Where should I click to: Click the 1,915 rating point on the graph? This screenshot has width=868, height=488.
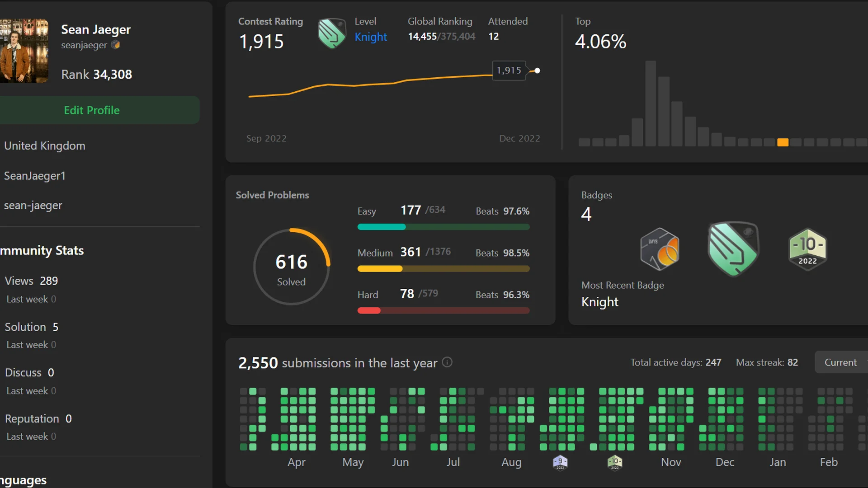tap(537, 70)
